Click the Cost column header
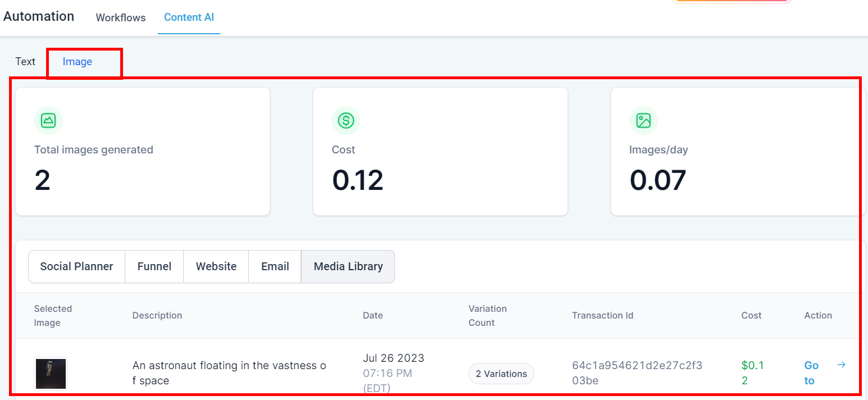Screen dimensions: 868x400 click(x=752, y=315)
